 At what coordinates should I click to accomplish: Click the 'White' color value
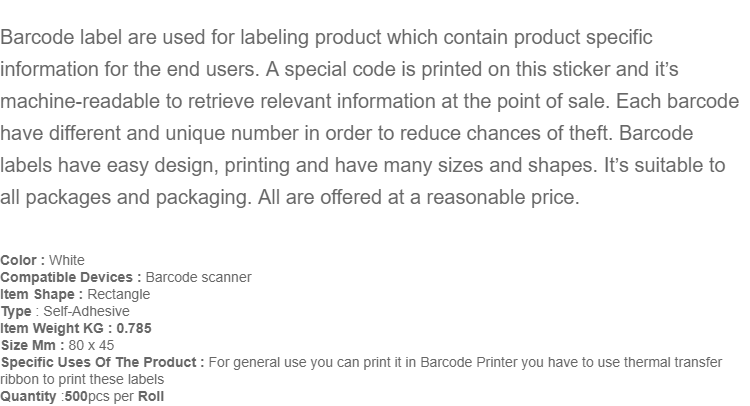coord(66,260)
